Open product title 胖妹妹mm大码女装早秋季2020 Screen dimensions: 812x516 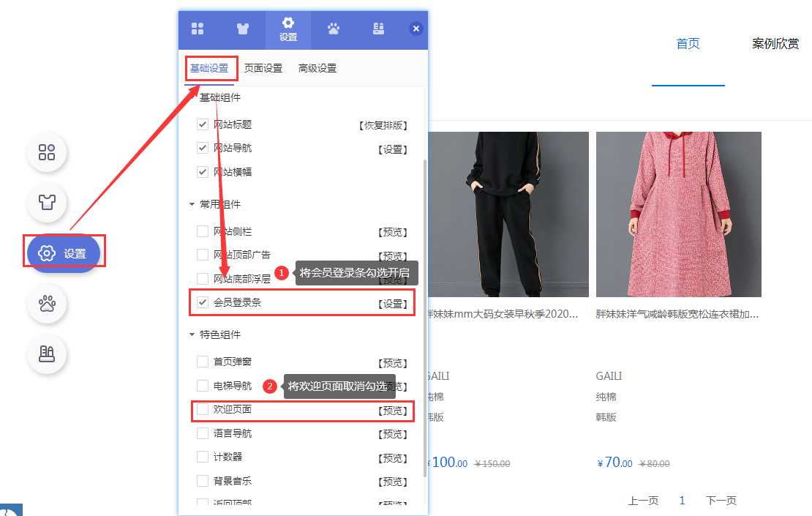(x=503, y=314)
